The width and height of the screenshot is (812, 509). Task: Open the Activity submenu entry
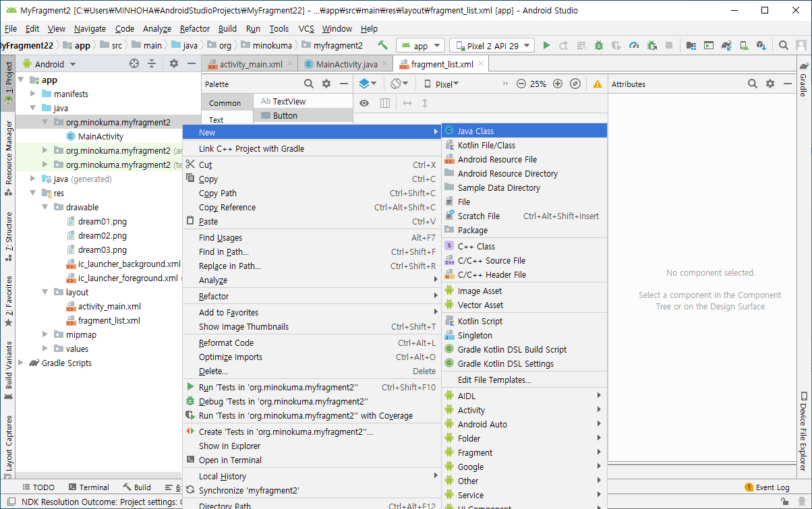(524, 410)
